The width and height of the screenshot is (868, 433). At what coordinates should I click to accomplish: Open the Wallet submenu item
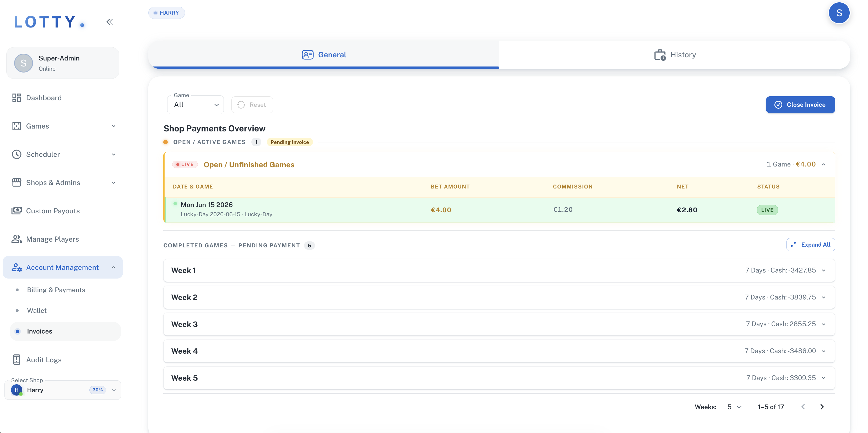click(x=37, y=310)
